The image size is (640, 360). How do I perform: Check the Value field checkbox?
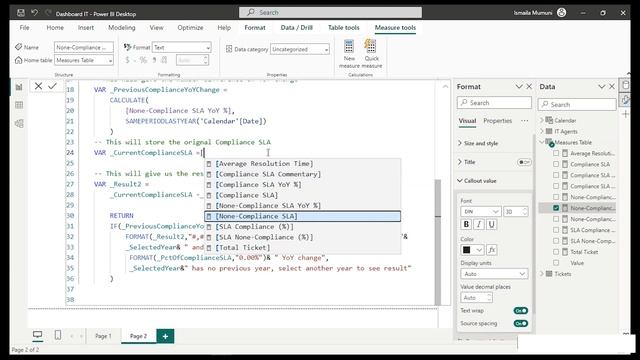click(556, 263)
